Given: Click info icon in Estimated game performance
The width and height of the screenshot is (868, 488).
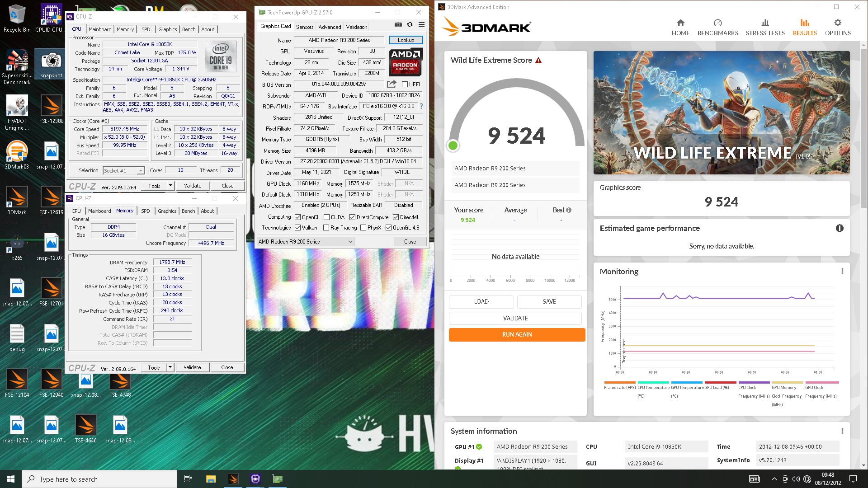Looking at the screenshot, I should tap(840, 228).
